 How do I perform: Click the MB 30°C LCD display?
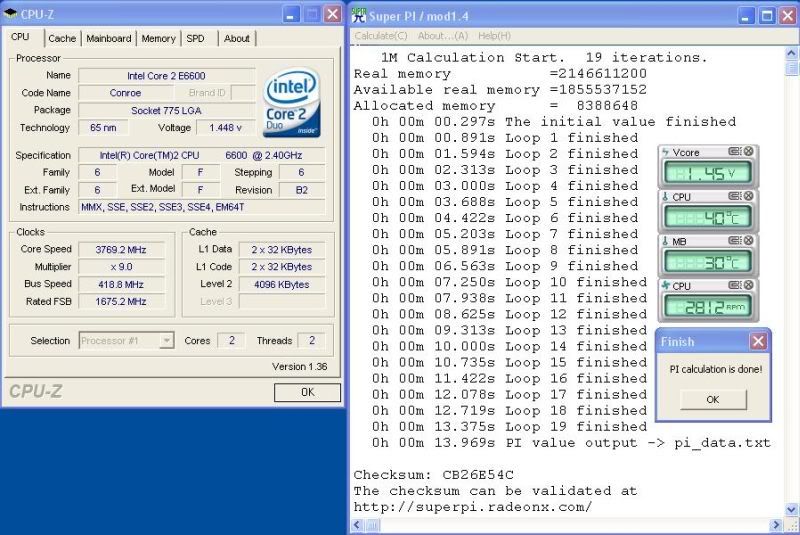point(707,262)
